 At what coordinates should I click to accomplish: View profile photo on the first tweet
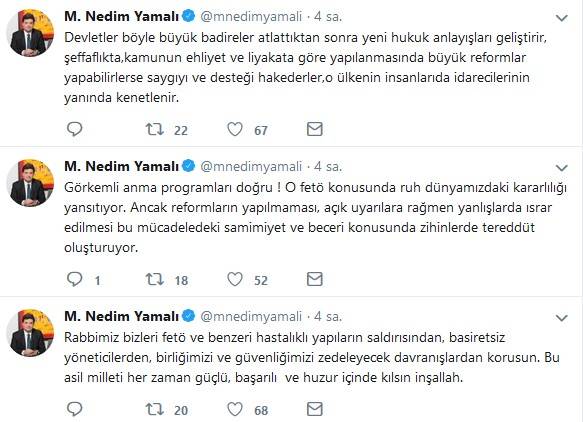coord(30,33)
